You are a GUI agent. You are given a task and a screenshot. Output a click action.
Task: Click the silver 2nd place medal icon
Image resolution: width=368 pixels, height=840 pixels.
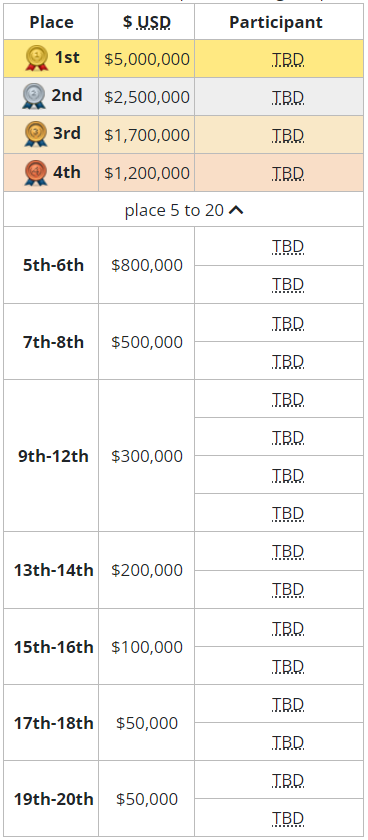(35, 97)
